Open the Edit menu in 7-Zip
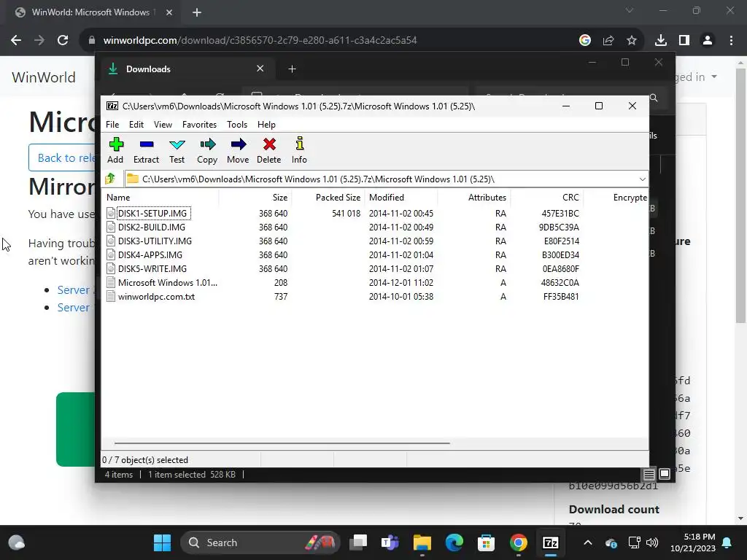 click(x=136, y=124)
